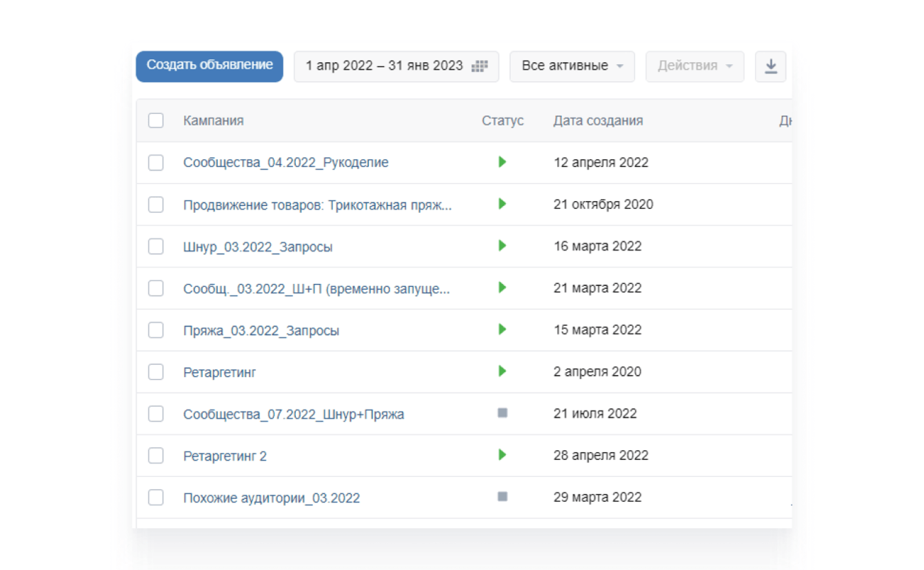Screen dimensions: 924x570
Task: Click play status icon for Ретаргетинг 2
Action: point(502,455)
